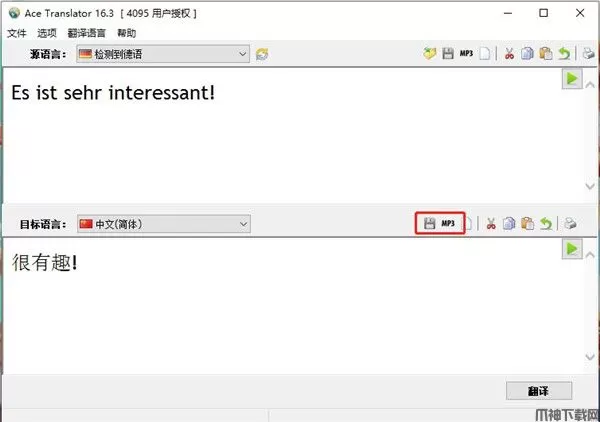
Task: Open source language dropdown showing 检测到德语
Action: coord(163,54)
